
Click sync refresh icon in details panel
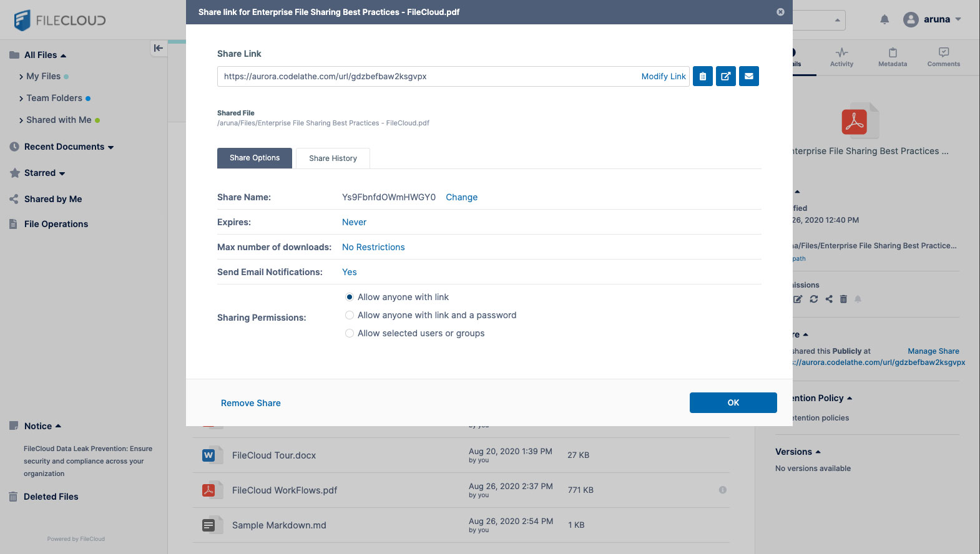coord(814,299)
